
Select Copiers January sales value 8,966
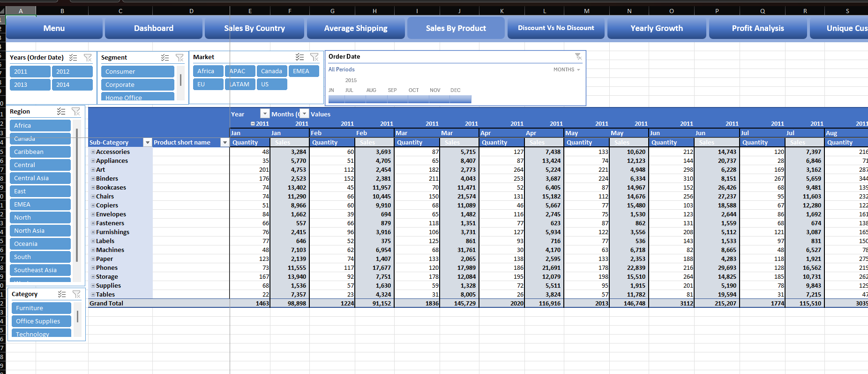pyautogui.click(x=290, y=205)
